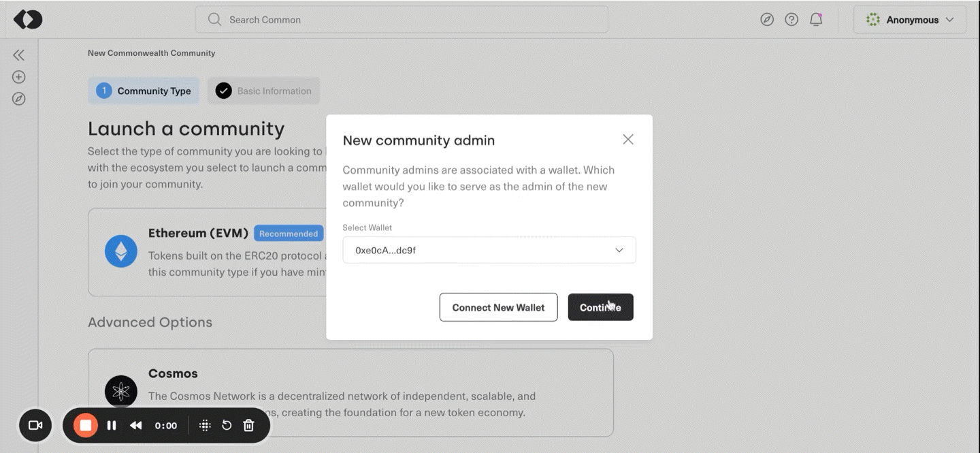Open the explore compass icon in header

767,20
